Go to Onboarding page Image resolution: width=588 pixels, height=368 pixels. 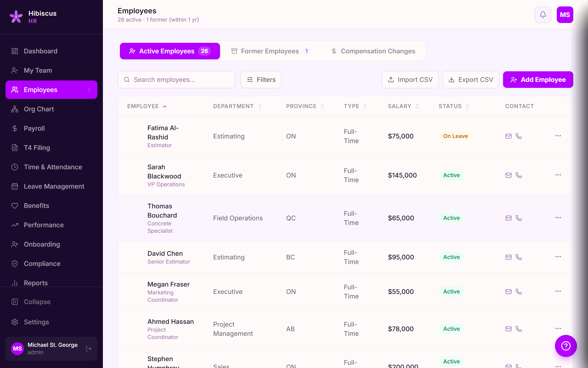[x=51, y=244]
